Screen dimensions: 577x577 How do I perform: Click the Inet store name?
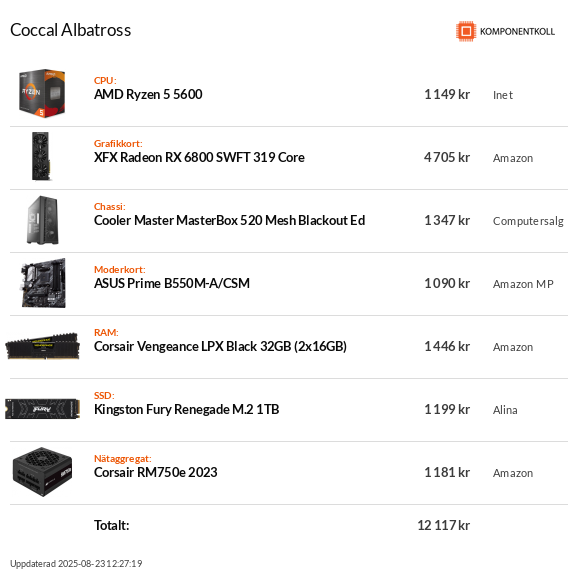(x=503, y=95)
